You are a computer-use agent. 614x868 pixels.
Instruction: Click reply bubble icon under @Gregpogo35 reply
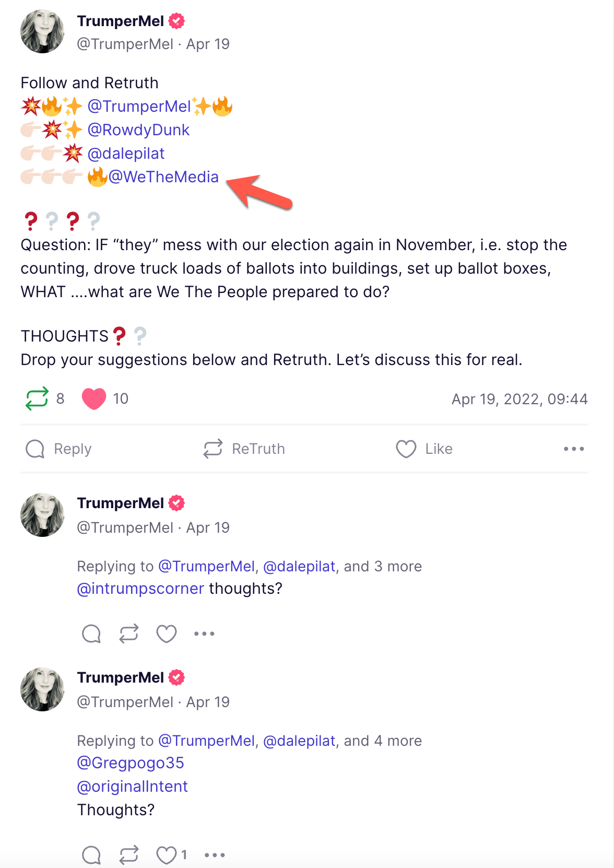pyautogui.click(x=91, y=855)
